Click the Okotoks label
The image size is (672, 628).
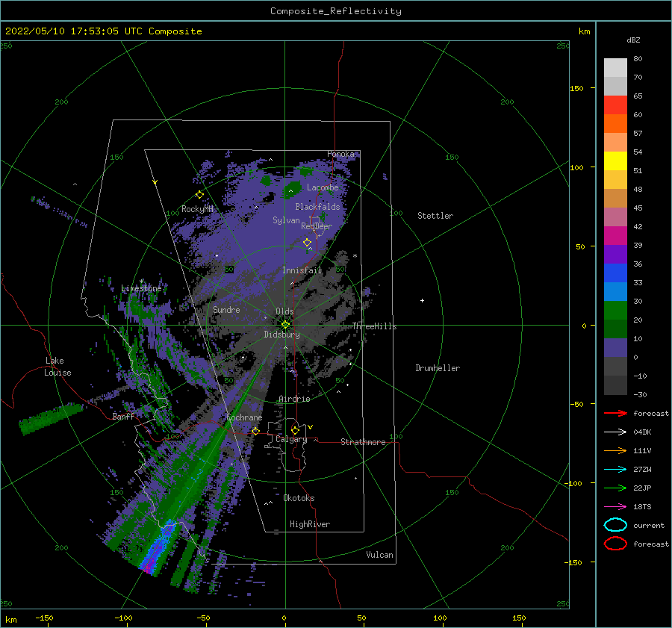click(299, 498)
